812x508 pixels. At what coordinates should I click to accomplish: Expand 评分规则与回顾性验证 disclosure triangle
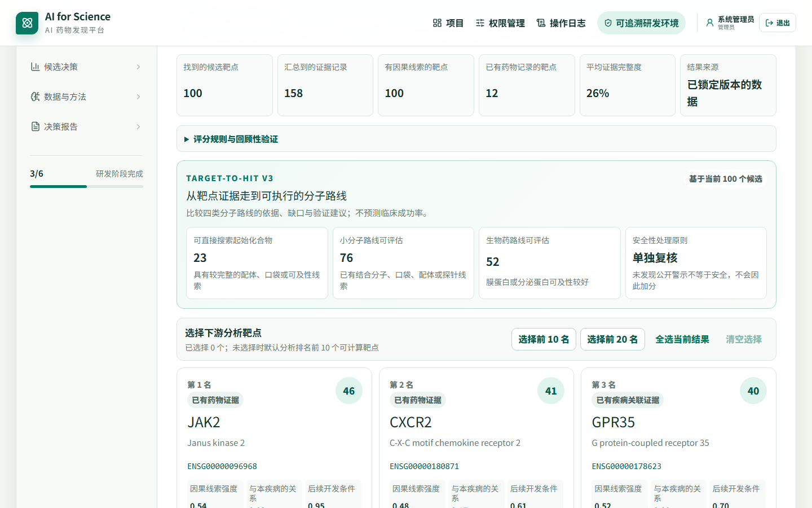pyautogui.click(x=187, y=139)
